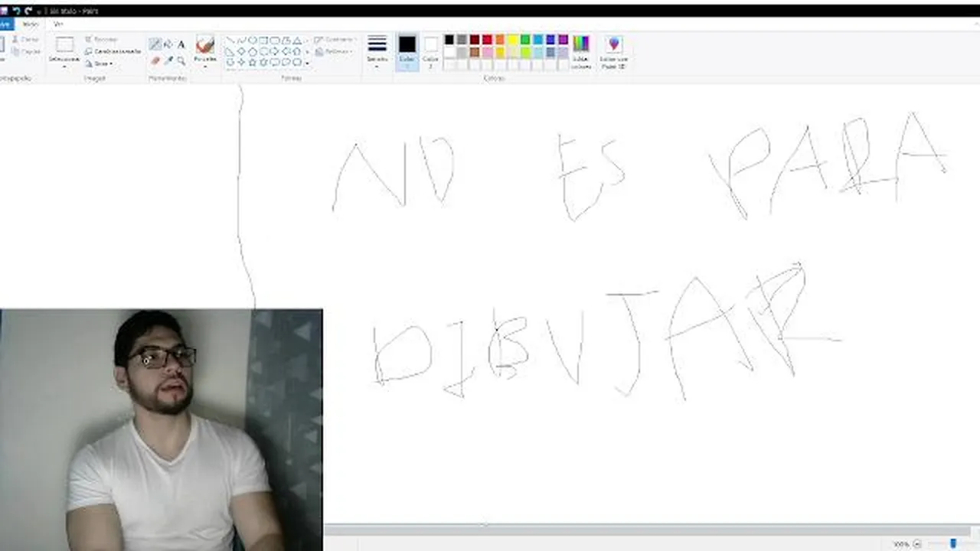Switch to the Home ribbon tab
Screen dimensions: 980x551
pyautogui.click(x=31, y=24)
